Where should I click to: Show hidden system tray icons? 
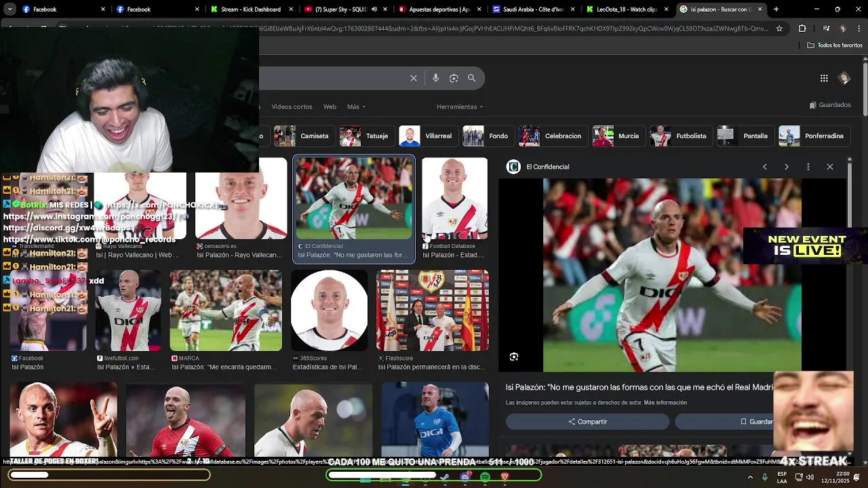(751, 477)
